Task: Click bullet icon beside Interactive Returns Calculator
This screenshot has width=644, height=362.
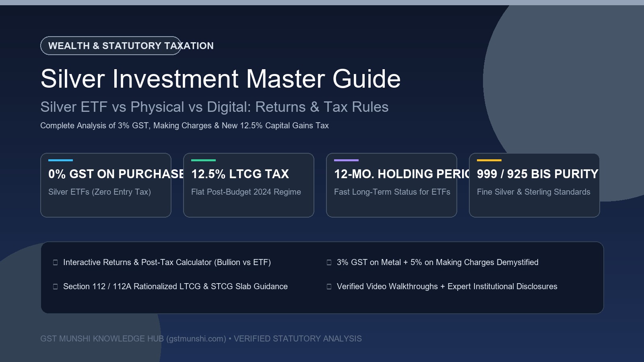Action: [x=56, y=263]
